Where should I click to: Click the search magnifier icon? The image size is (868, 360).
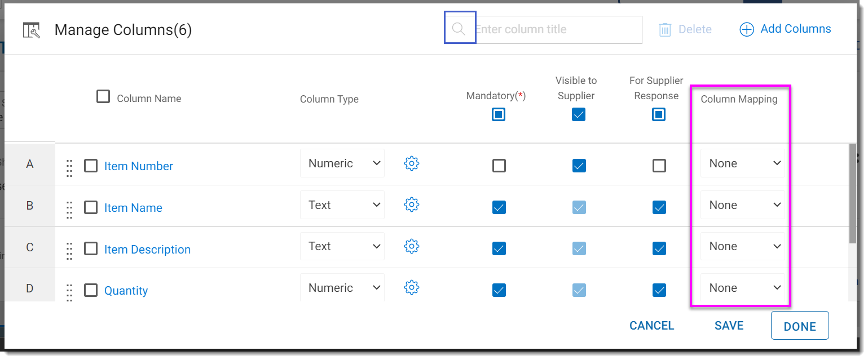pyautogui.click(x=459, y=29)
